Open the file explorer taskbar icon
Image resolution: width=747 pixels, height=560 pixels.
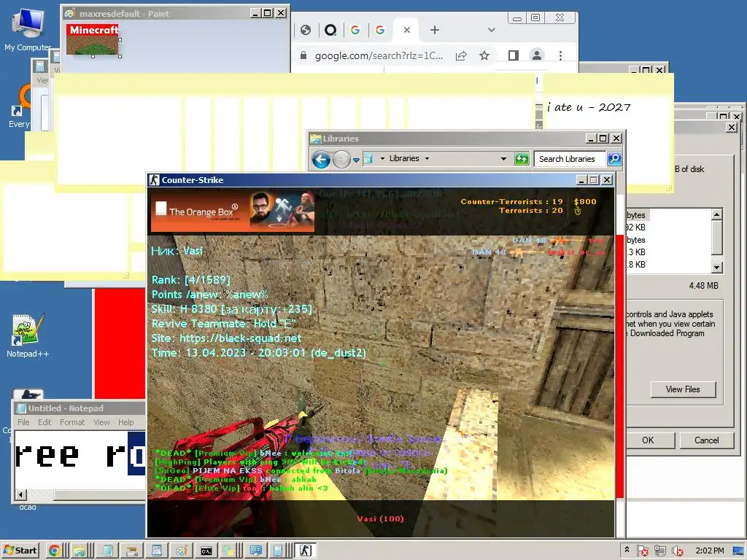[x=80, y=551]
